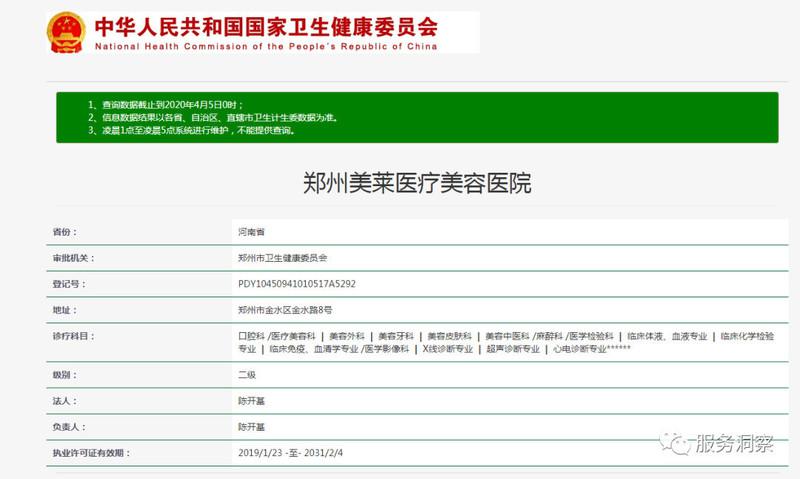800x479 pixels.
Task: Click the WeChat watermark icon
Action: 675,443
